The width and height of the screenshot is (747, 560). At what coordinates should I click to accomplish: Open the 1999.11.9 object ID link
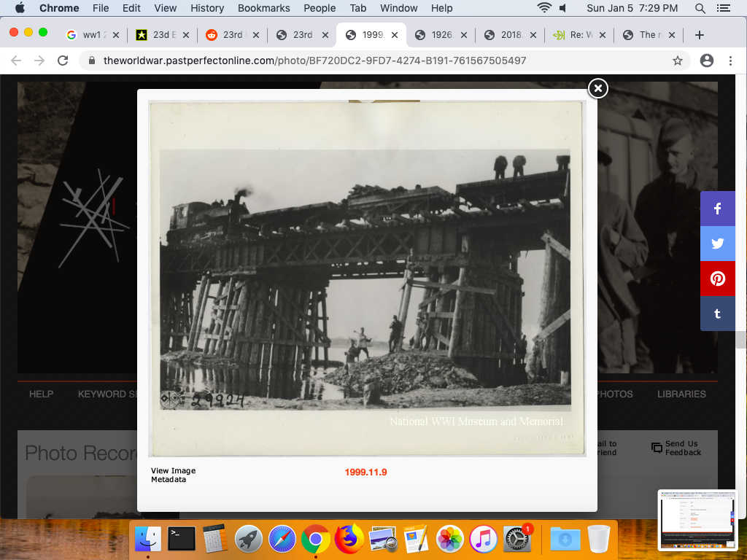pos(365,472)
